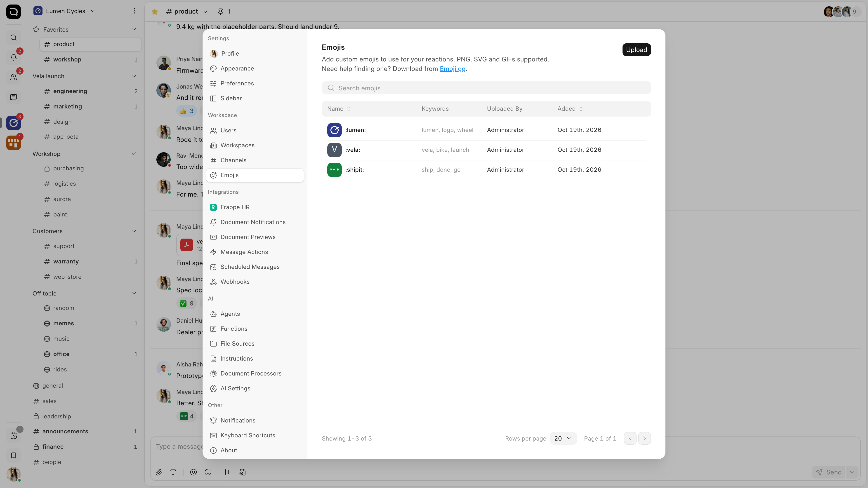The image size is (868, 488).
Task: Open the rows per page dropdown
Action: tap(563, 438)
